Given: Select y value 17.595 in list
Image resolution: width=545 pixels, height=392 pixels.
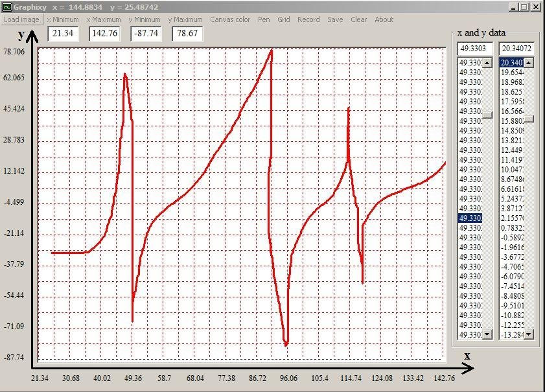Looking at the screenshot, I should click(512, 102).
